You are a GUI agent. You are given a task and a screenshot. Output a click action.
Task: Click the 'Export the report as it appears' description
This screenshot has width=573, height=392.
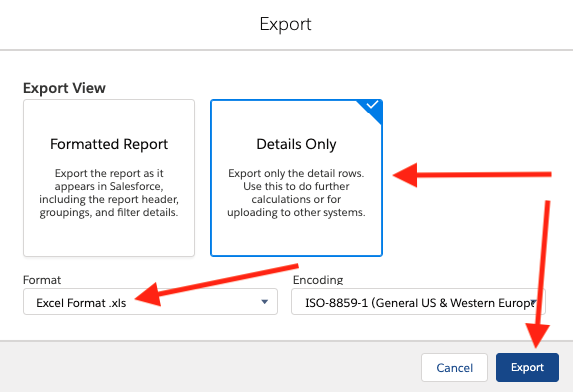coord(109,193)
